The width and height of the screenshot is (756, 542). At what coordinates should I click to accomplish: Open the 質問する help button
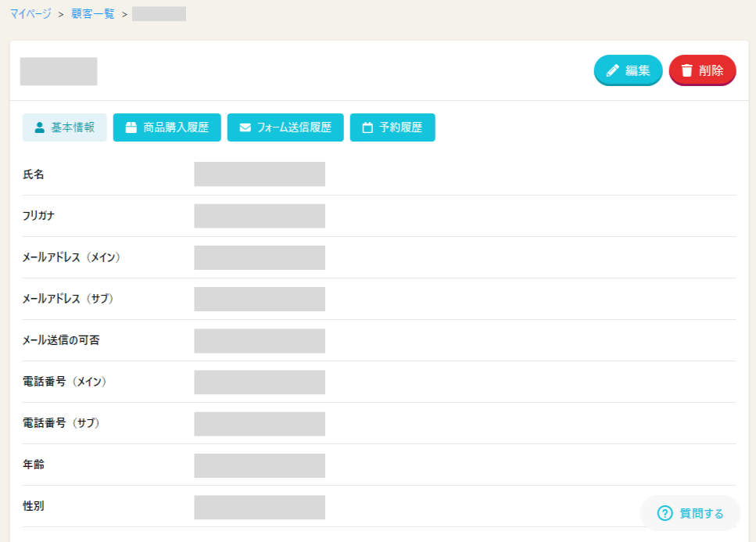tap(690, 513)
